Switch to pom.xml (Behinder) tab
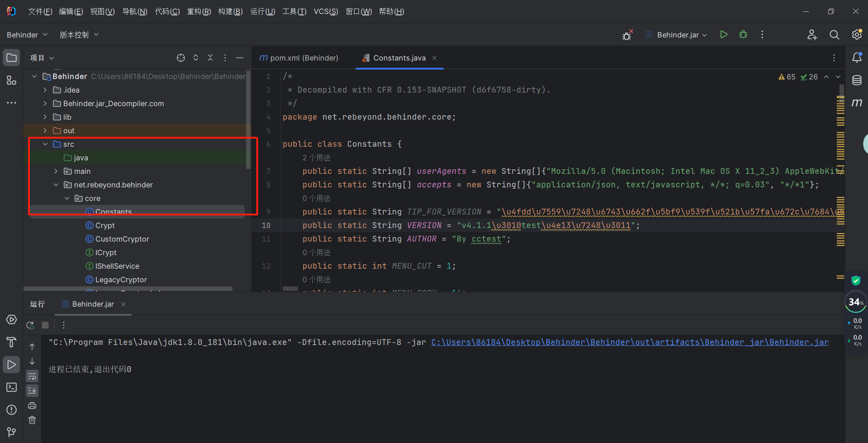 (x=298, y=58)
